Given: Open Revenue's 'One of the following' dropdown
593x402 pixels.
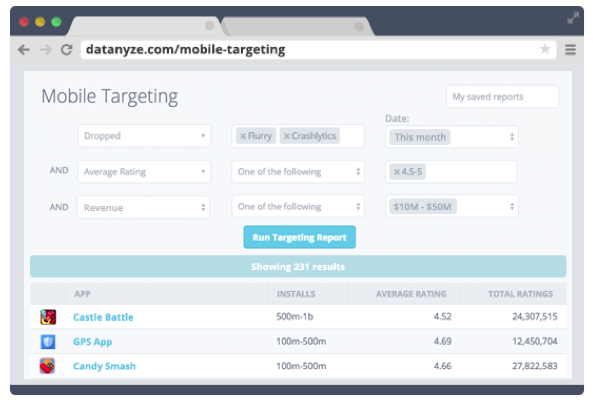Looking at the screenshot, I should pos(298,206).
